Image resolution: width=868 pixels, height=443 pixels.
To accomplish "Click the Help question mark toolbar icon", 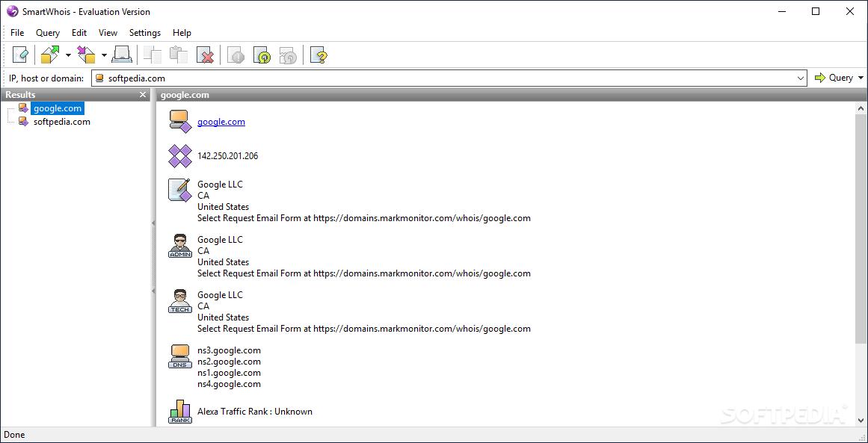I will (x=319, y=55).
